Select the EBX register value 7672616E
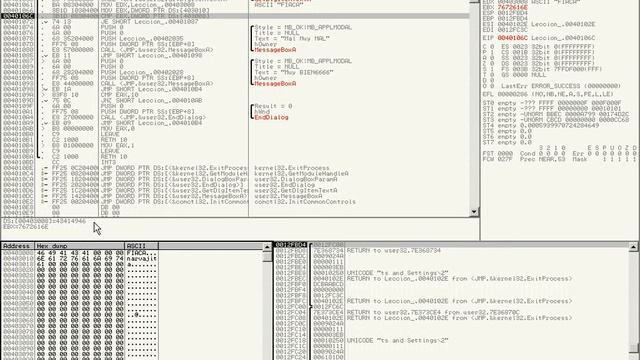This screenshot has height=360, width=640. (512, 8)
